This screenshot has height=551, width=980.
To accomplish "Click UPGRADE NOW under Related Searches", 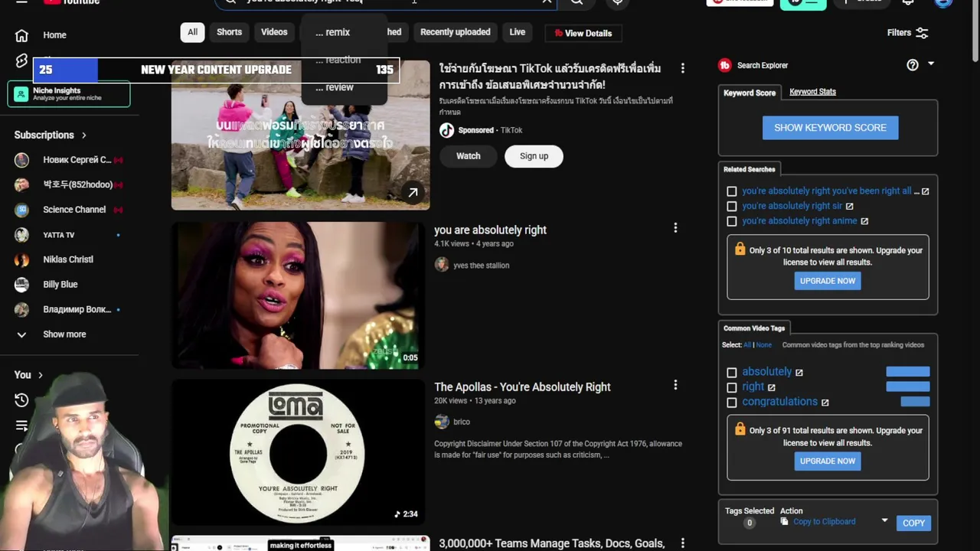I will (x=828, y=281).
